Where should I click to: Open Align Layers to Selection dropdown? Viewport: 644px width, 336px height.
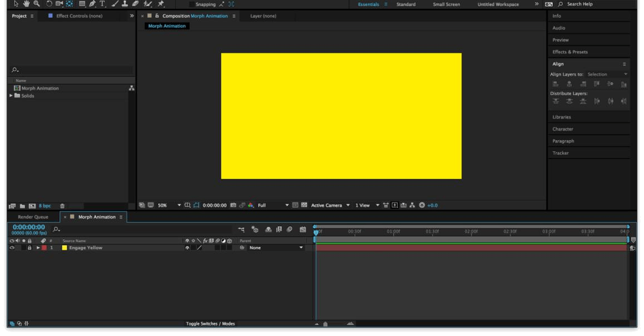point(607,74)
